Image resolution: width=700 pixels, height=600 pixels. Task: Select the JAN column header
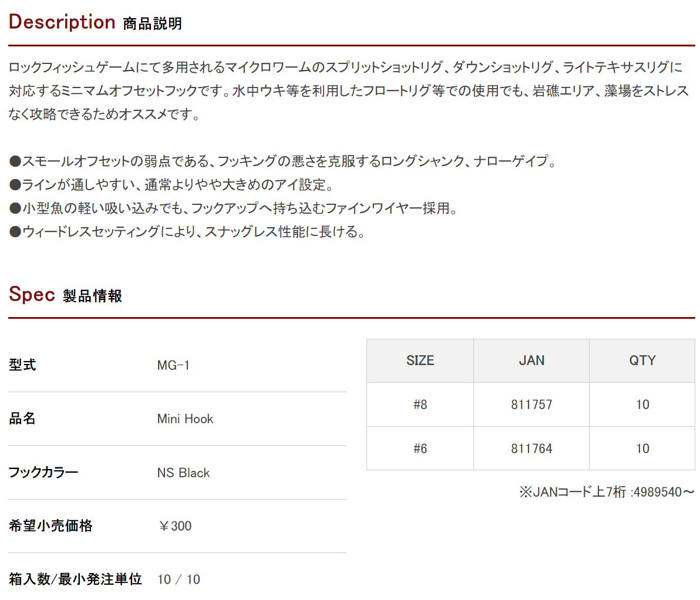(531, 360)
